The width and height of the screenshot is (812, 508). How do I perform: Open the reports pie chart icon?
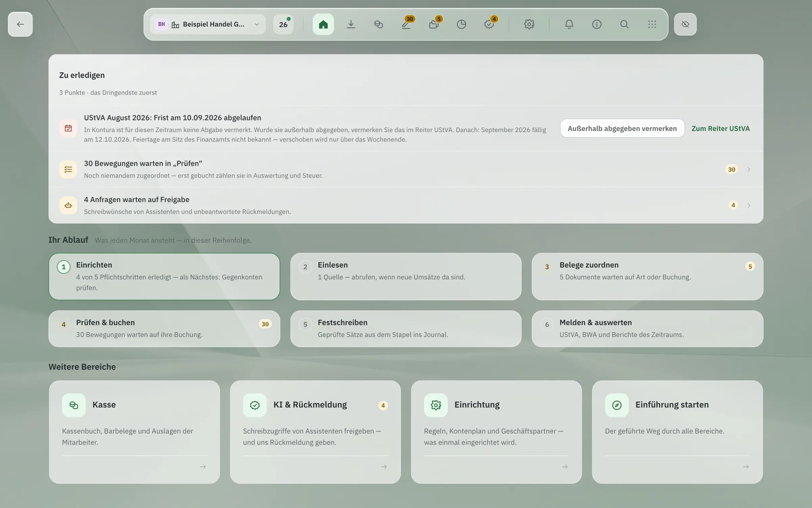pos(461,24)
